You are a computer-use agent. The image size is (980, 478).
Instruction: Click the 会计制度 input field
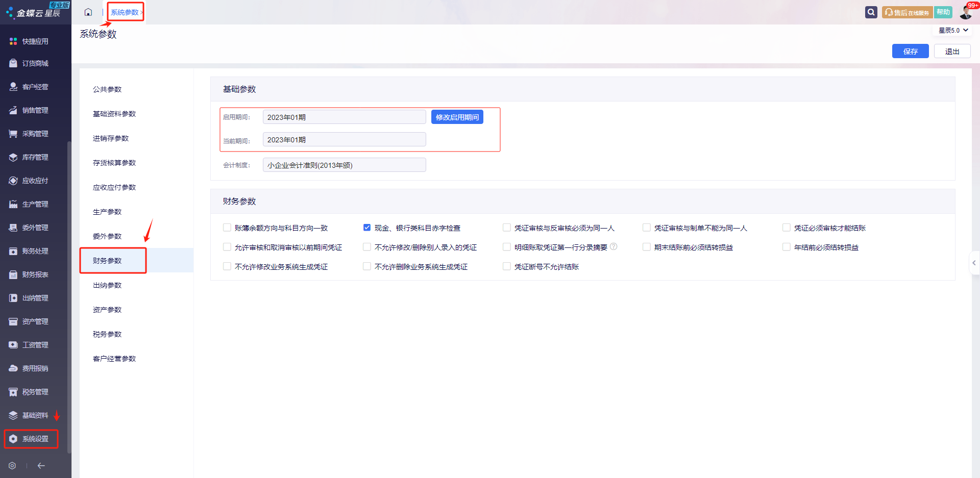[345, 165]
